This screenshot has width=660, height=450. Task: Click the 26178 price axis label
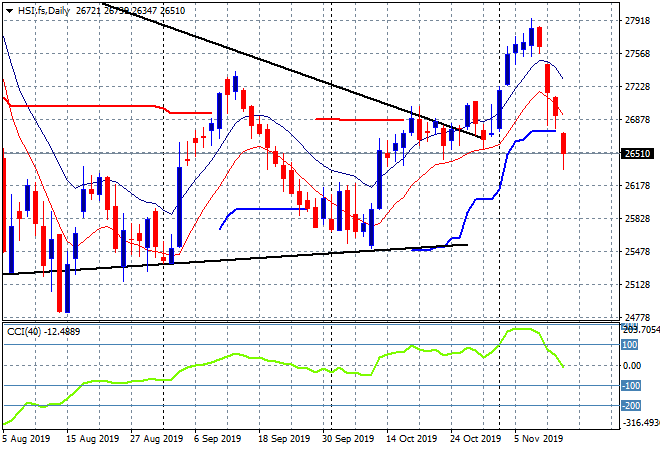click(x=637, y=186)
